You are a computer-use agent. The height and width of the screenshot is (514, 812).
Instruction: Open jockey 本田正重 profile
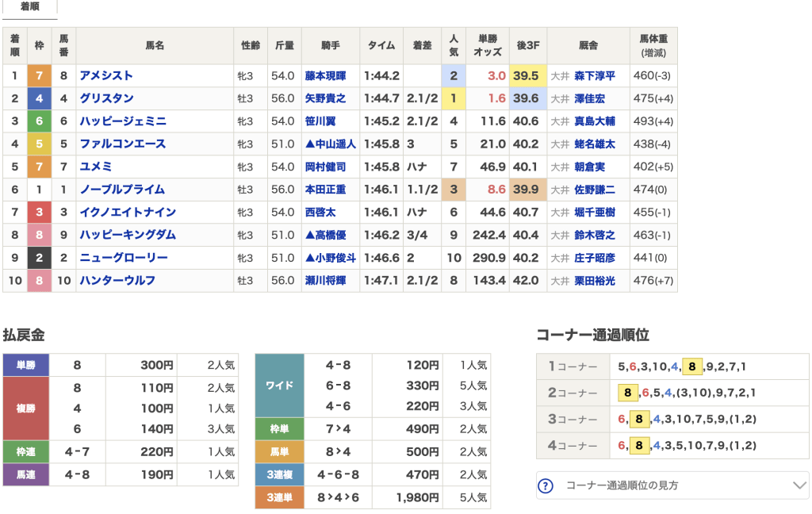[x=325, y=190]
